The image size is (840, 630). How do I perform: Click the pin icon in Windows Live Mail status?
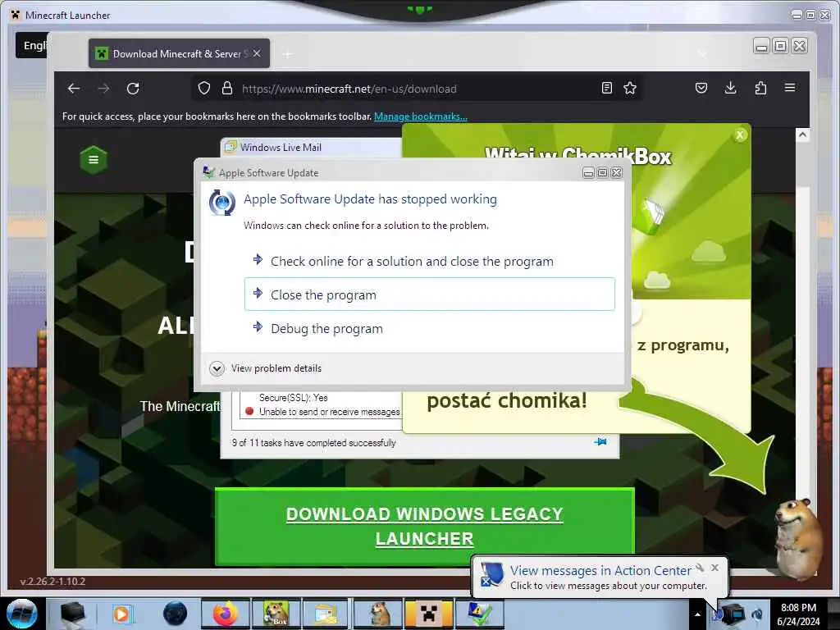[600, 442]
